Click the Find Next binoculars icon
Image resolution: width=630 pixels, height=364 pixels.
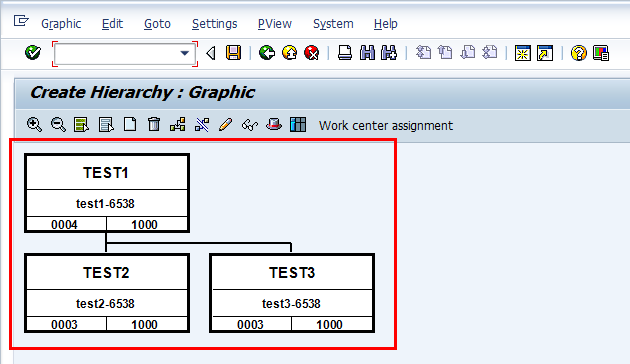(x=389, y=53)
